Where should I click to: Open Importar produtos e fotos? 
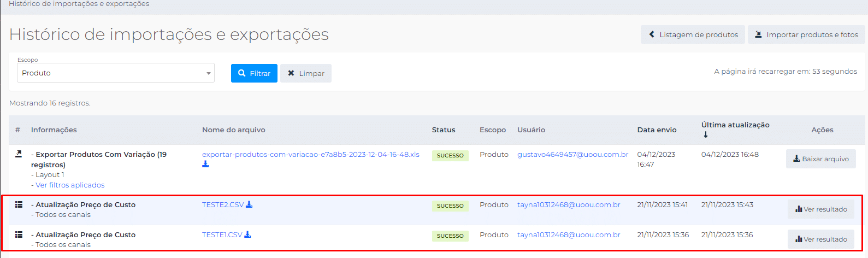click(807, 34)
